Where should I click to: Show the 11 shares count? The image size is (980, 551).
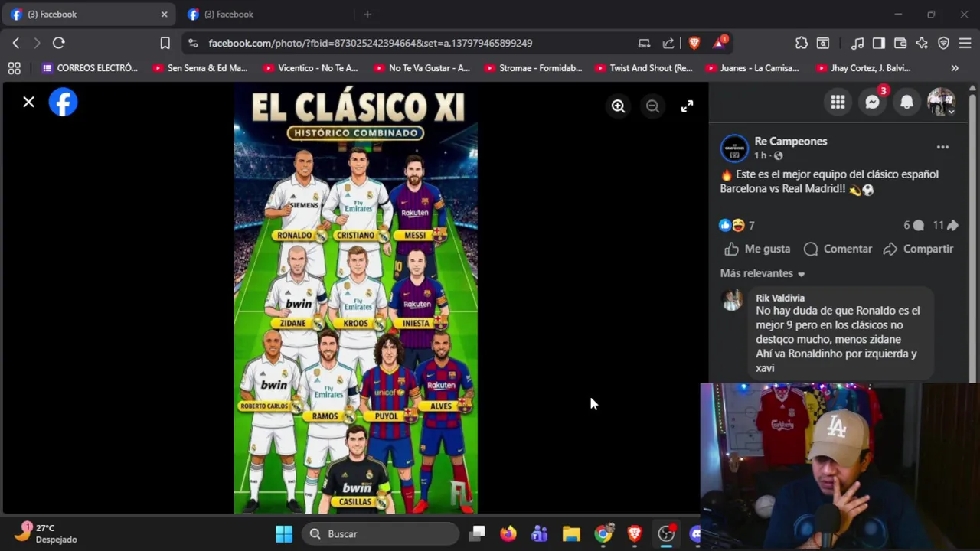pyautogui.click(x=945, y=225)
